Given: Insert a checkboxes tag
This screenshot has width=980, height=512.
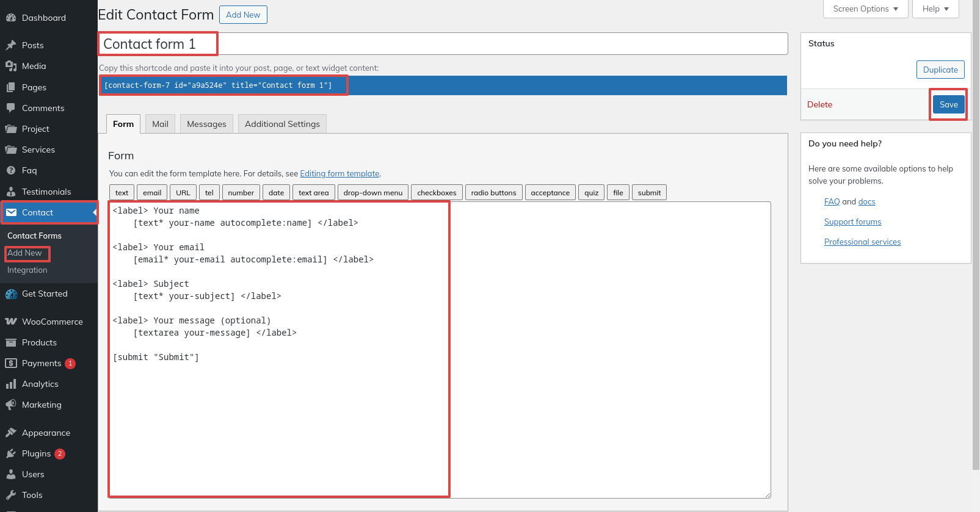Looking at the screenshot, I should (437, 192).
